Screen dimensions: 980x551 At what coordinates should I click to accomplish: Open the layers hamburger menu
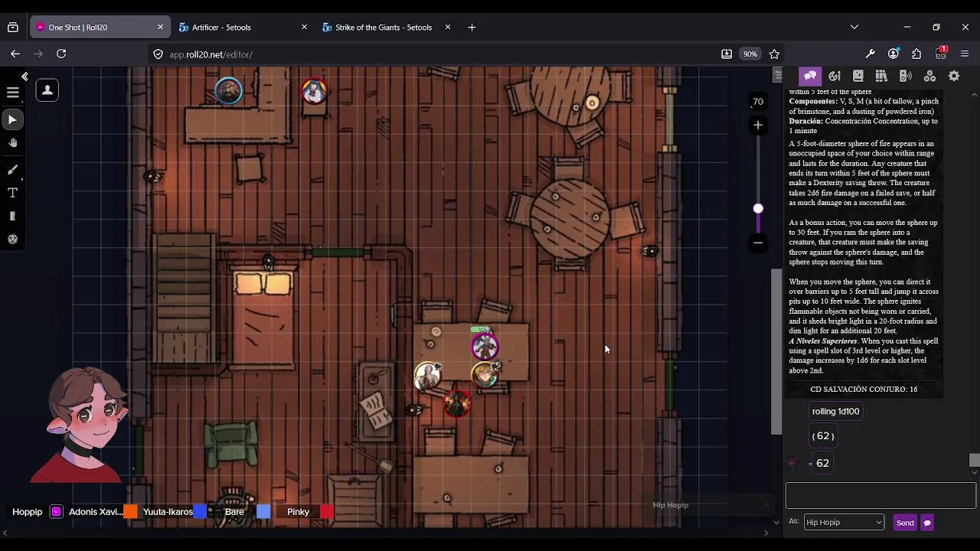12,92
